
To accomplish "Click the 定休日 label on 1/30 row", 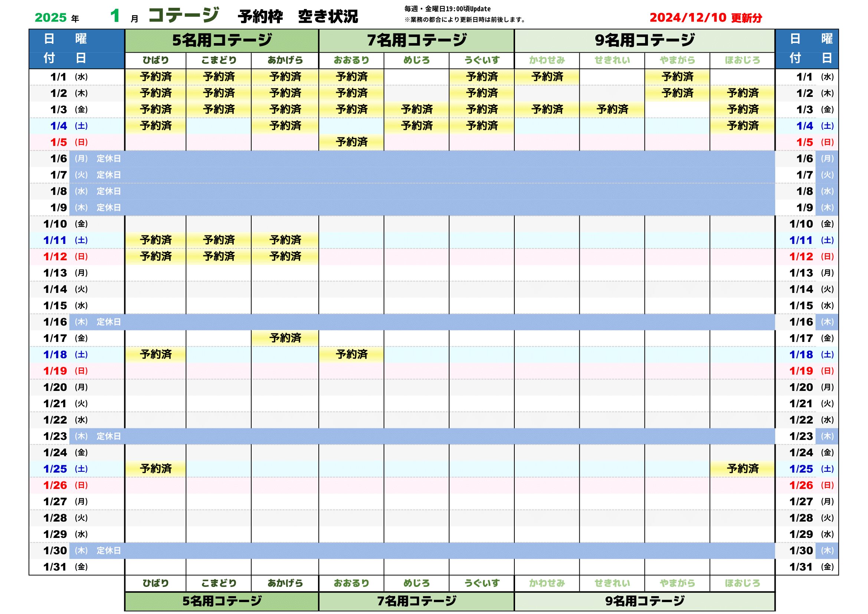I will pyautogui.click(x=109, y=551).
